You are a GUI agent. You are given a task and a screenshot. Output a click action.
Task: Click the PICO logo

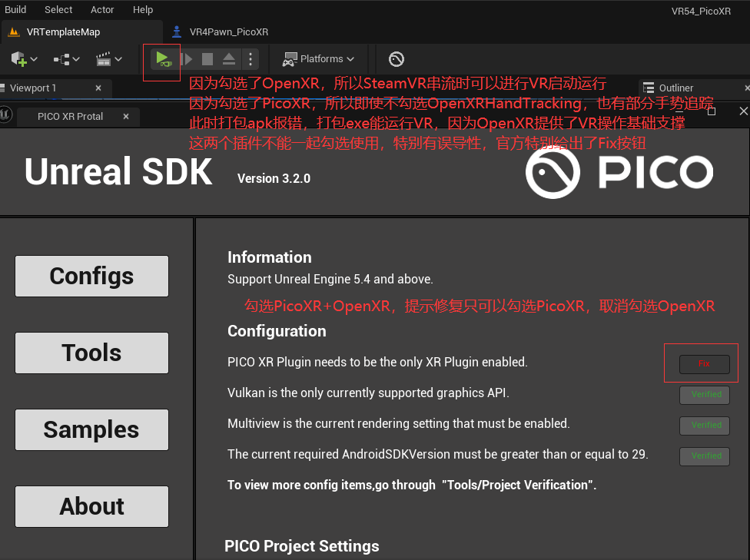click(x=619, y=172)
